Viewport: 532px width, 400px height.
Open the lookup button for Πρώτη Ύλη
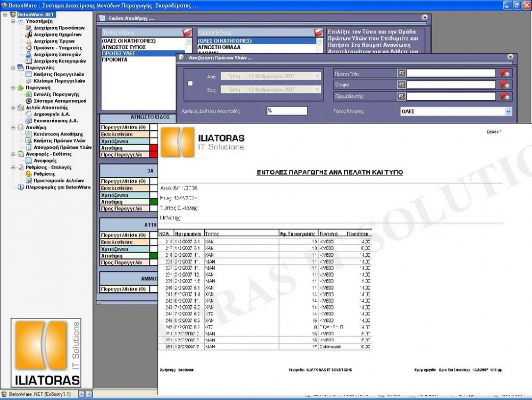401,73
